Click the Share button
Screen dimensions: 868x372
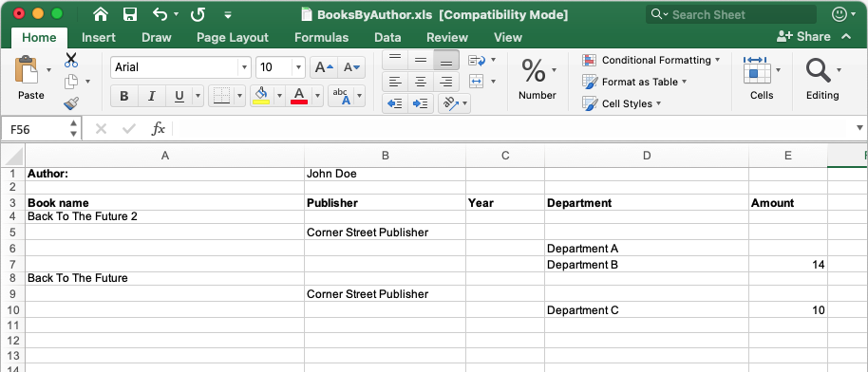coord(803,36)
